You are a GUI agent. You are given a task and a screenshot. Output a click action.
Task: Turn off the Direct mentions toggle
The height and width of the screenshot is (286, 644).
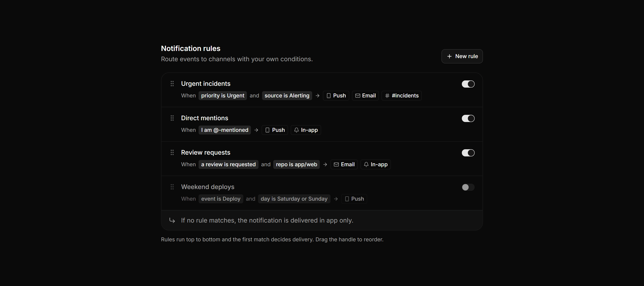pyautogui.click(x=468, y=118)
